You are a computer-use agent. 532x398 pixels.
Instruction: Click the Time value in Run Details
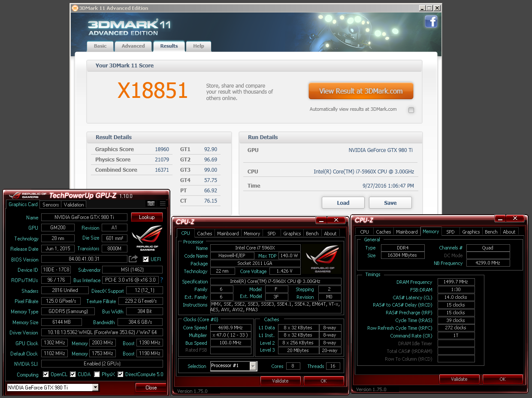(x=388, y=186)
